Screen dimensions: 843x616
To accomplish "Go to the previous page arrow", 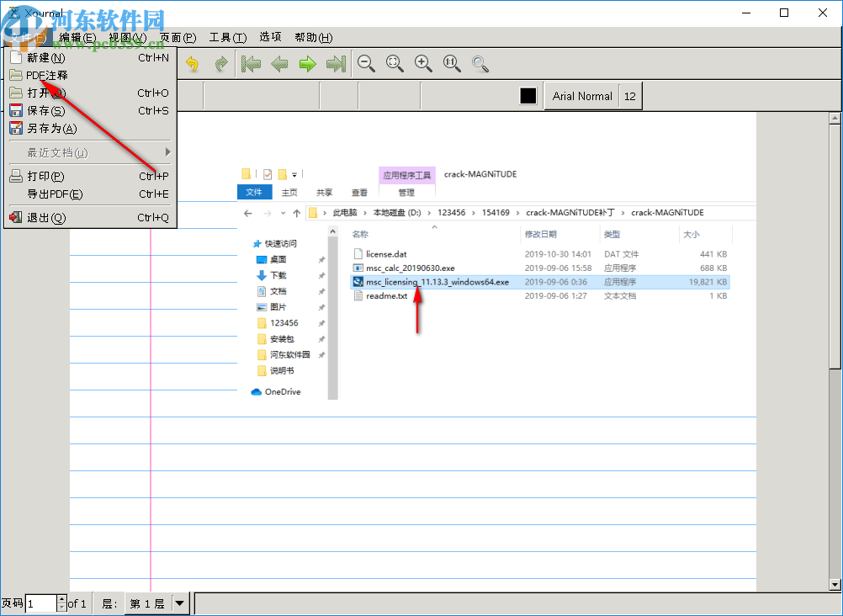I will [279, 64].
